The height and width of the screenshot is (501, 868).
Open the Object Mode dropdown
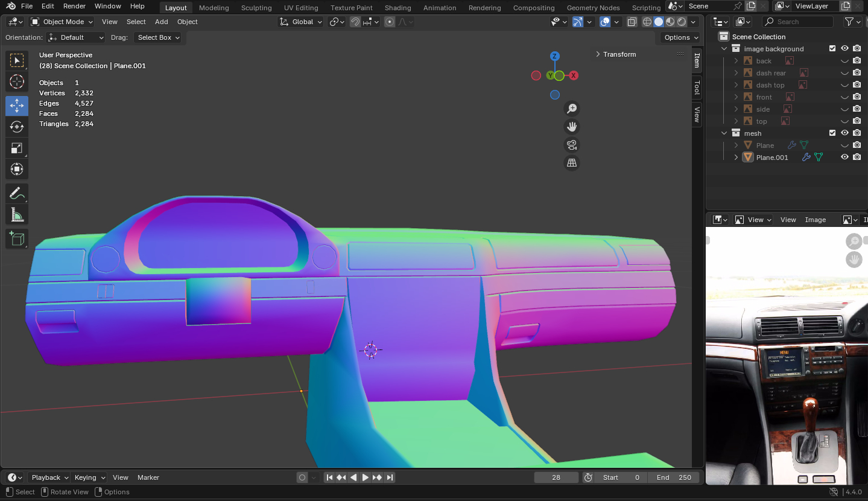(x=62, y=22)
